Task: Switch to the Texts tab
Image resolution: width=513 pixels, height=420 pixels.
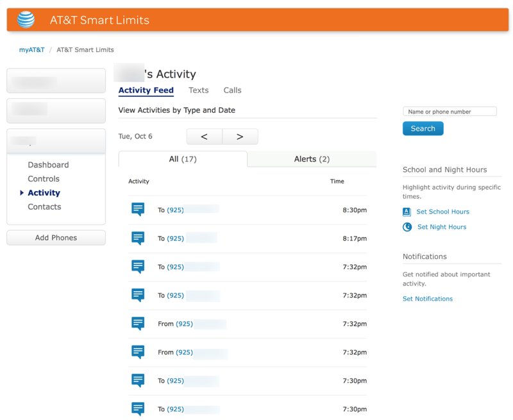Action: point(199,90)
